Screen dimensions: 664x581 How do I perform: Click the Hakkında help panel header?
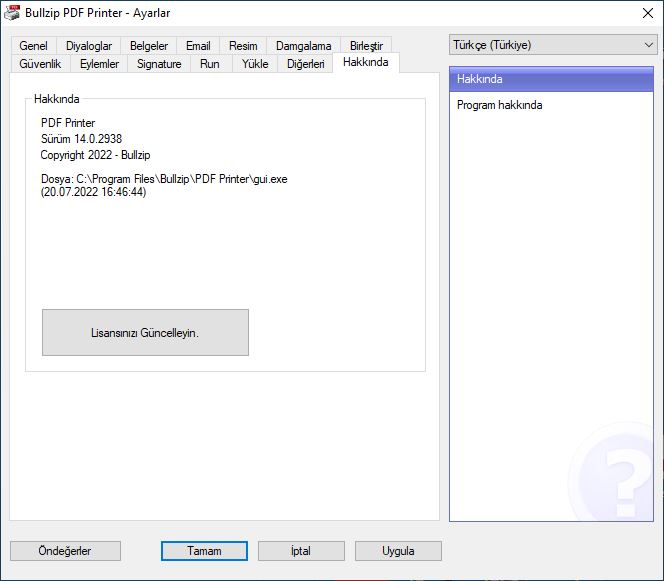pyautogui.click(x=551, y=79)
